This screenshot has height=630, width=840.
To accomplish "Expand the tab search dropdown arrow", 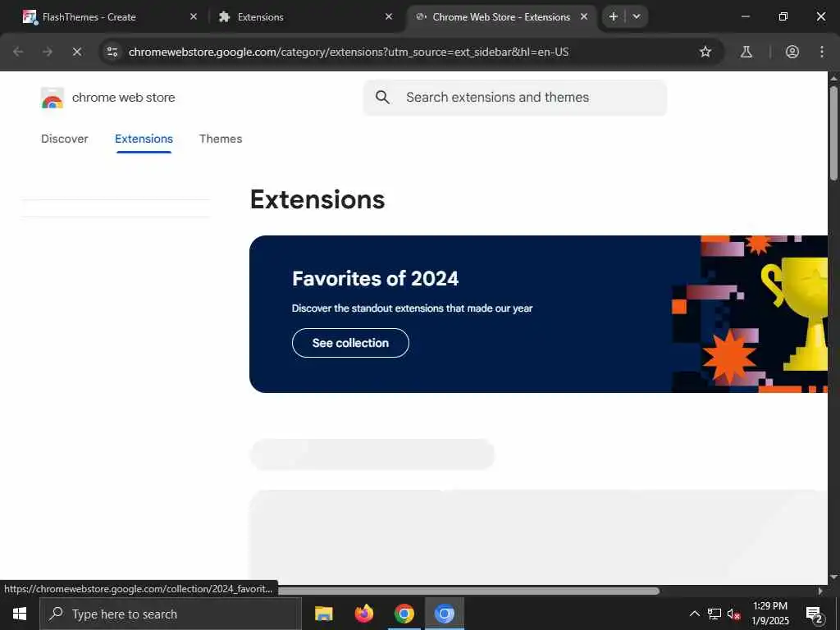I will click(637, 16).
